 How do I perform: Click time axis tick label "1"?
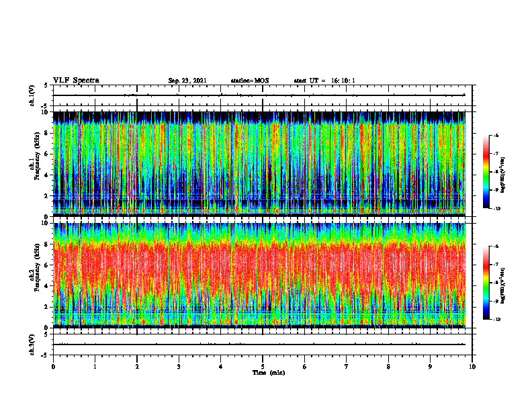[95, 367]
